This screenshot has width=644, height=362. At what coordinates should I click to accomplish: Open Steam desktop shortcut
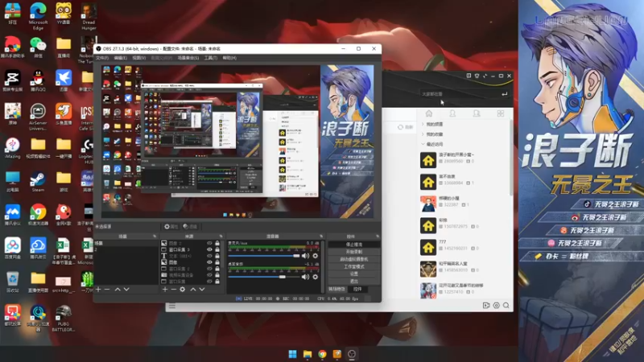pos(38,181)
